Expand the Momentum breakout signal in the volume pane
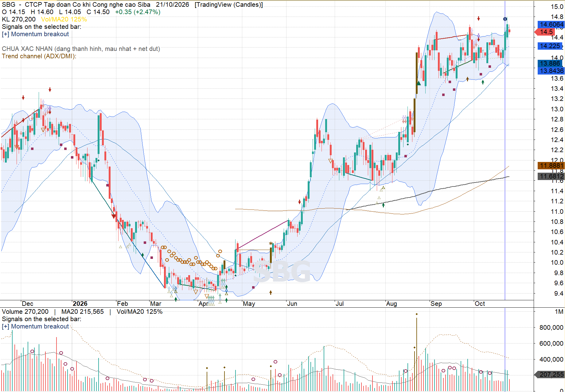Image resolution: width=565 pixels, height=392 pixels. tap(5, 326)
